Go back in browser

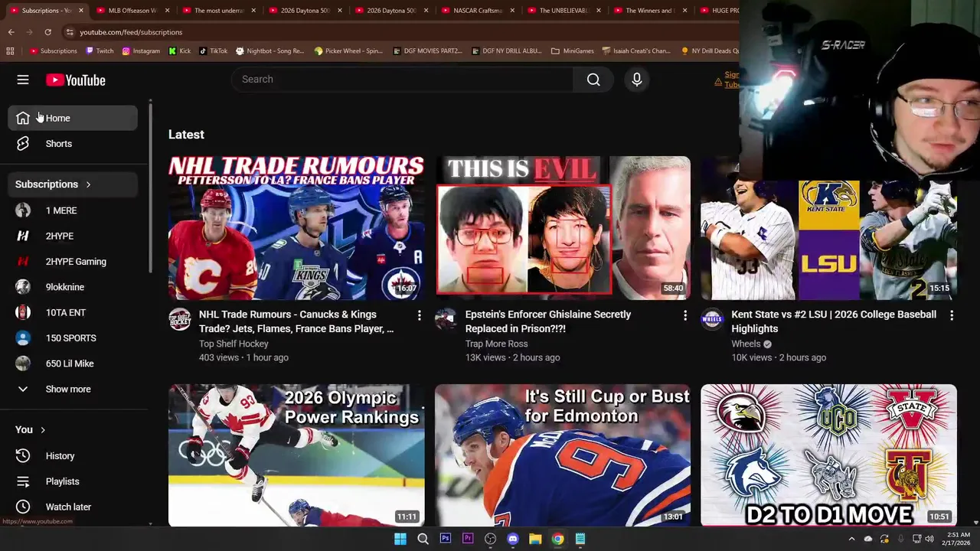(11, 32)
